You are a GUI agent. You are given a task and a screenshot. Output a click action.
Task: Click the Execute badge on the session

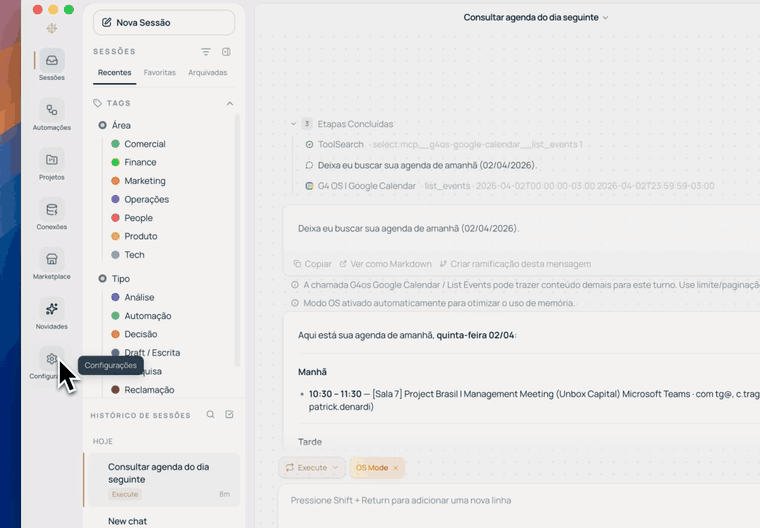click(125, 494)
